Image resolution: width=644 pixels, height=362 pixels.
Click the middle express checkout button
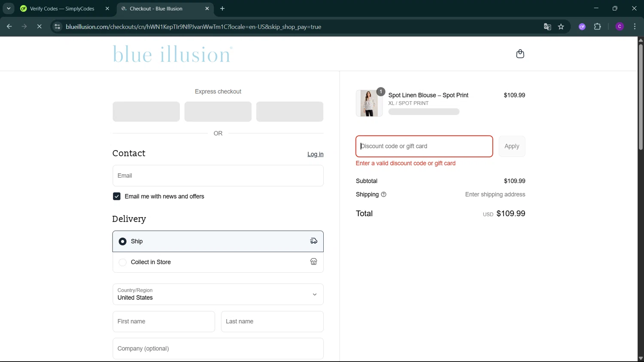218,112
